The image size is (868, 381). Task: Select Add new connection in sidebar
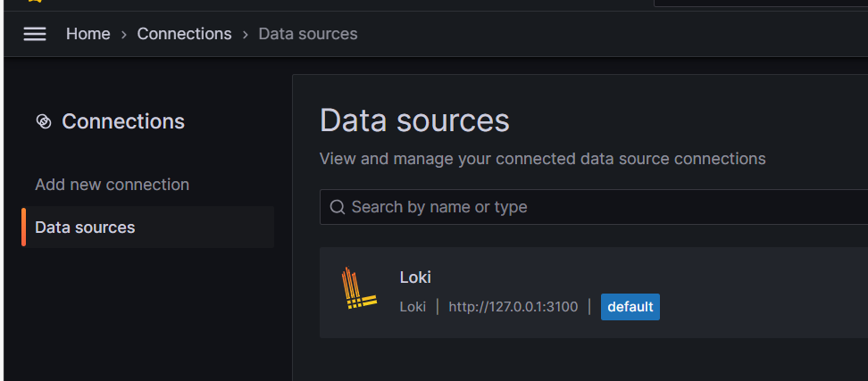112,185
